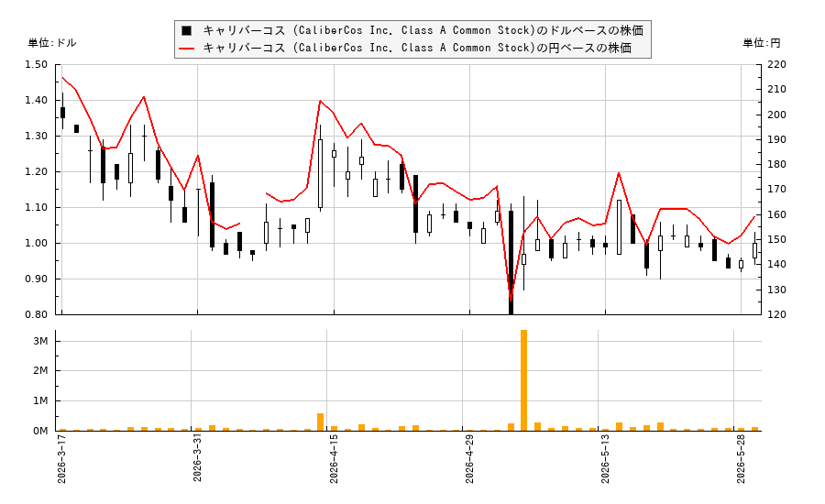Click the 1.00 value on the dollar axis
The width and height of the screenshot is (825, 504).
point(36,243)
